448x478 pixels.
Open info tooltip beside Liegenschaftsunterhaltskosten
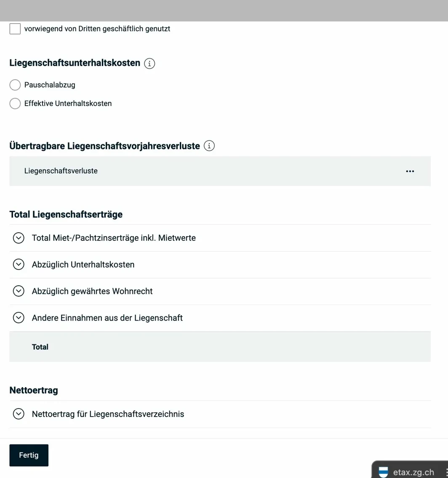149,64
